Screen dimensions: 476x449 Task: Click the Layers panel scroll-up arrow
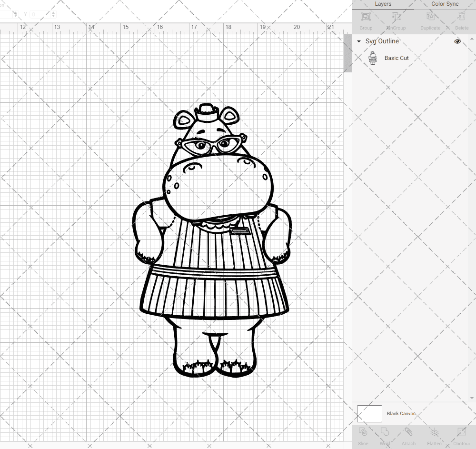[x=471, y=39]
